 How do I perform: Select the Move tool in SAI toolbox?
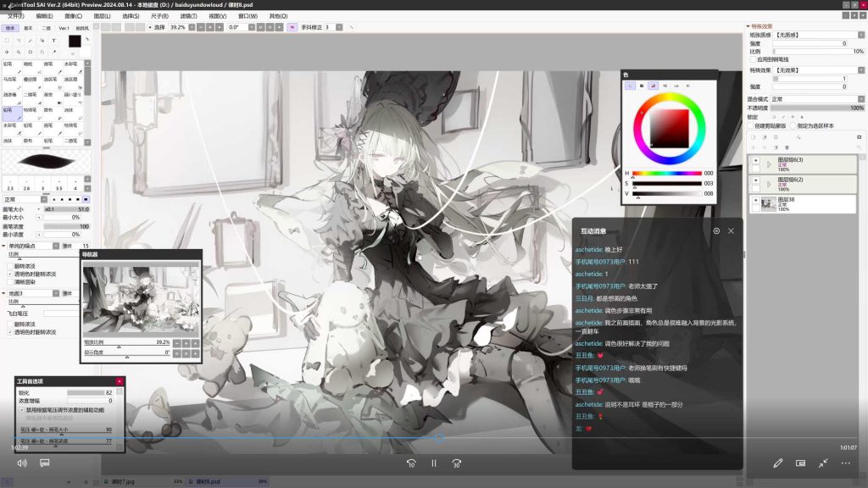(x=7, y=52)
